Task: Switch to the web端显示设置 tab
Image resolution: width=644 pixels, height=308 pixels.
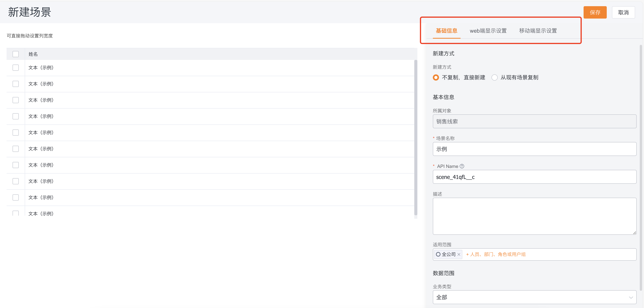Action: click(x=488, y=31)
